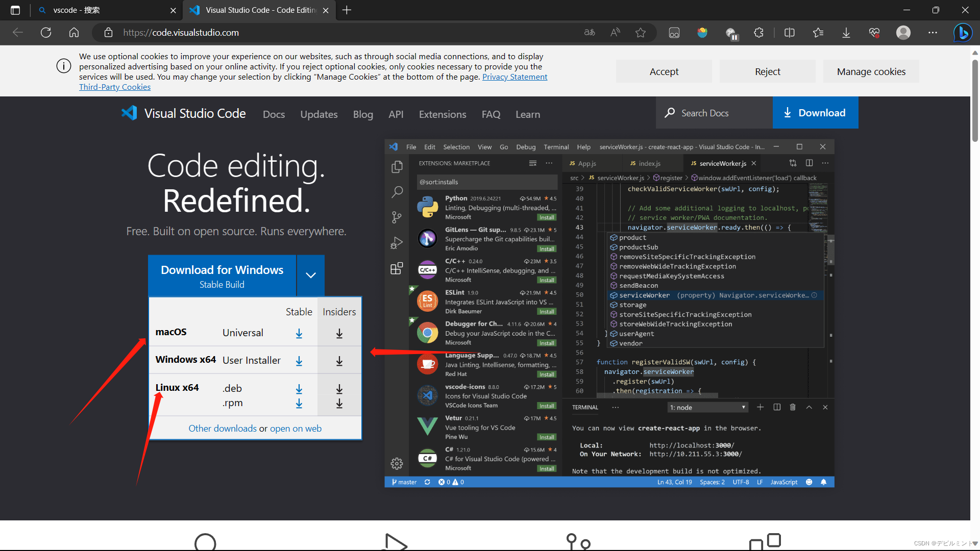The width and height of the screenshot is (980, 551).
Task: Click the Bing icon in the browser toolbar
Action: (963, 32)
